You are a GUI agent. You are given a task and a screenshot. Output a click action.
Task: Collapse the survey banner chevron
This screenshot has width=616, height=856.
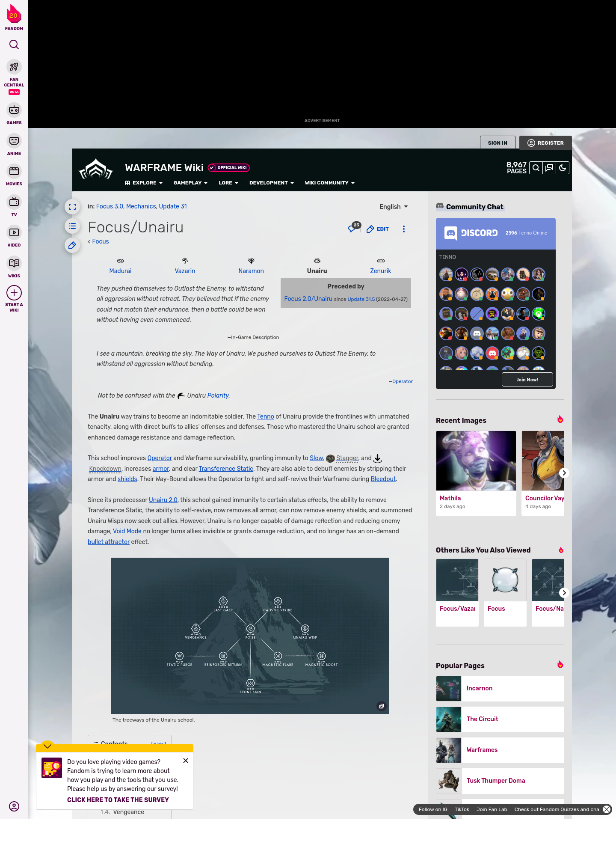(x=47, y=746)
